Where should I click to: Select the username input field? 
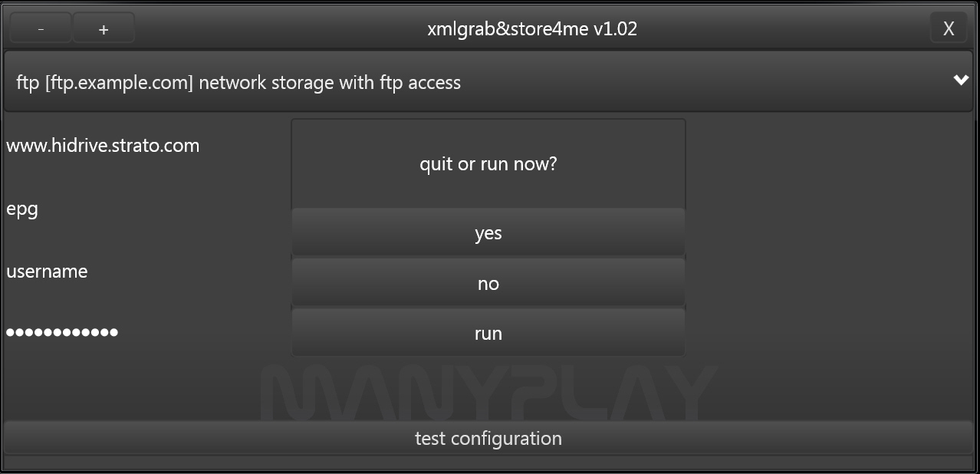[x=48, y=272]
